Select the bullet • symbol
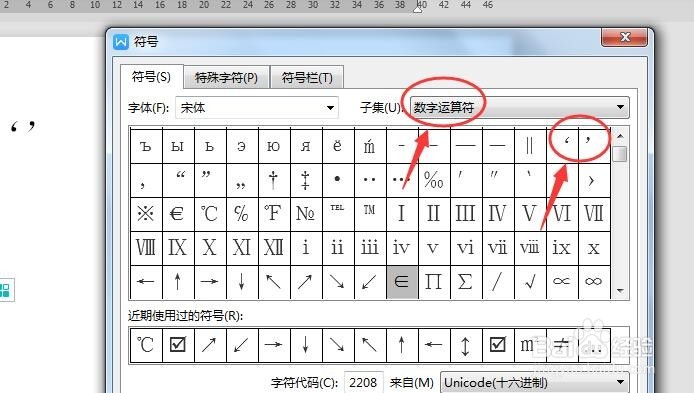Image resolution: width=694 pixels, height=393 pixels. coord(337,180)
